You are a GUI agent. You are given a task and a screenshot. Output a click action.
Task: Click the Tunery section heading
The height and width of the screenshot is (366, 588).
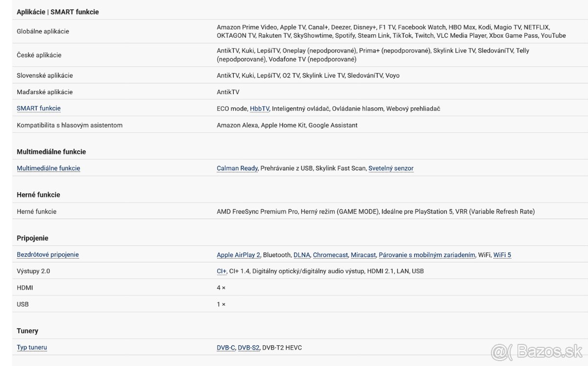(27, 331)
